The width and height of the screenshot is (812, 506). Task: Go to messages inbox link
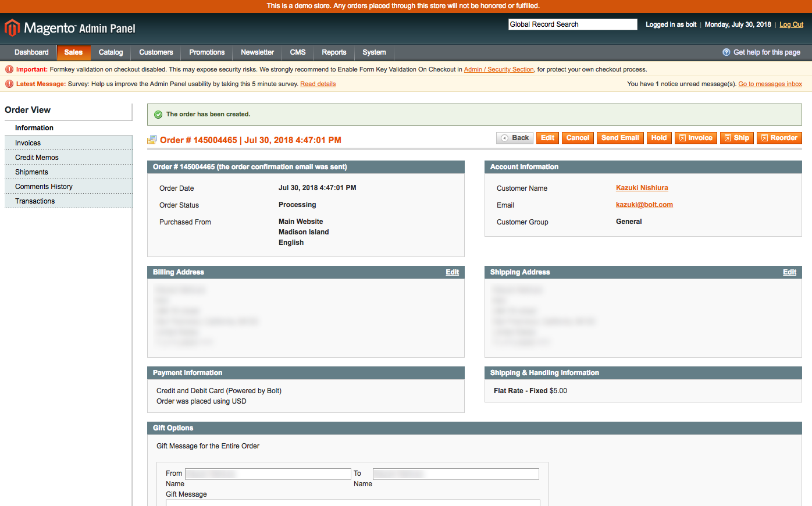pyautogui.click(x=770, y=84)
